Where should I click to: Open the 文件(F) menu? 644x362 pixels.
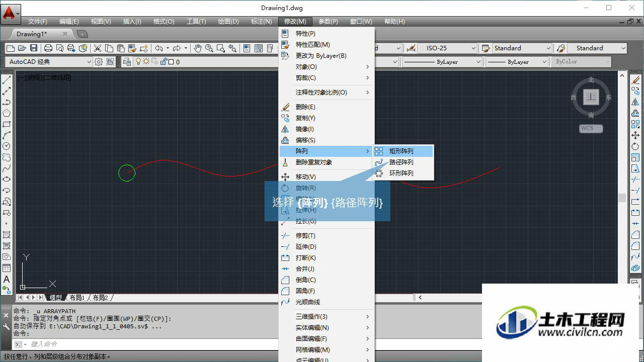tap(38, 22)
